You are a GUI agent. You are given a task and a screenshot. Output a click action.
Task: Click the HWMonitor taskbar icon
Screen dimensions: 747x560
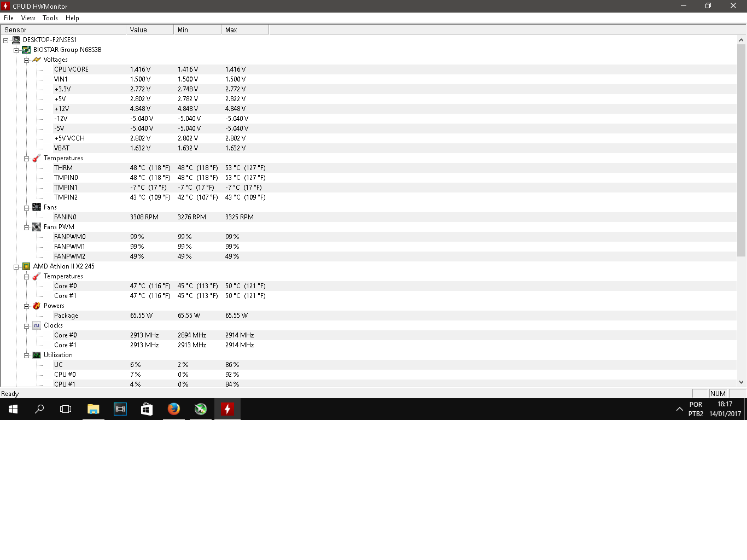pyautogui.click(x=227, y=409)
